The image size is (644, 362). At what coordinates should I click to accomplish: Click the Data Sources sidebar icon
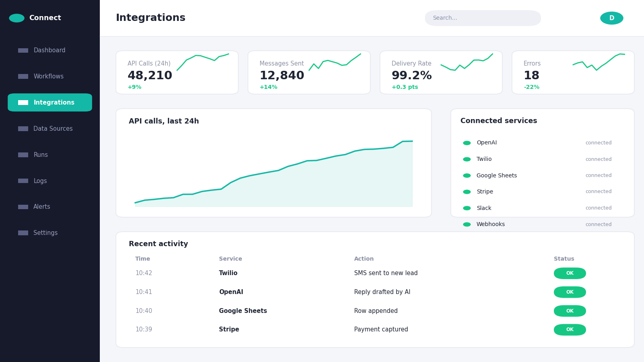(x=23, y=129)
